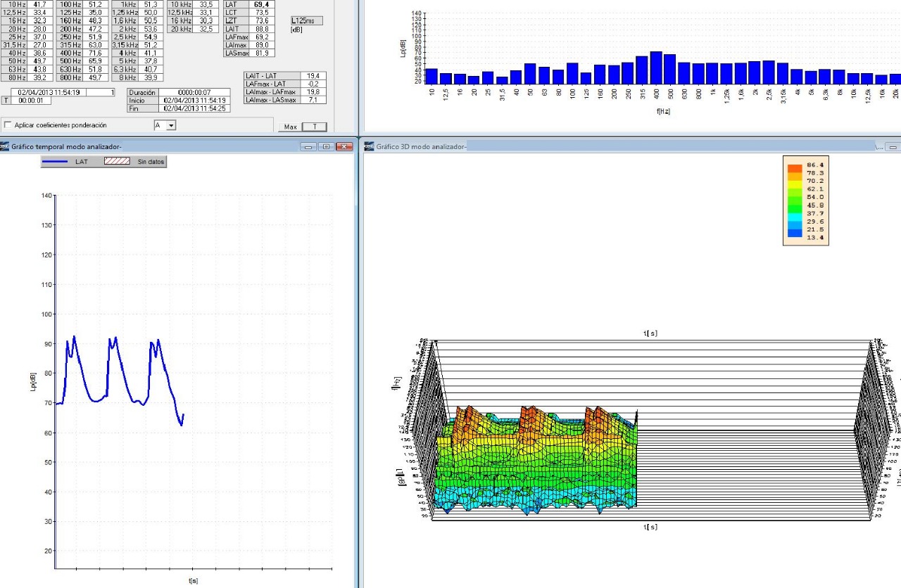The height and width of the screenshot is (588, 901).
Task: Click the Sin datos hatched legend marker
Action: (x=117, y=162)
